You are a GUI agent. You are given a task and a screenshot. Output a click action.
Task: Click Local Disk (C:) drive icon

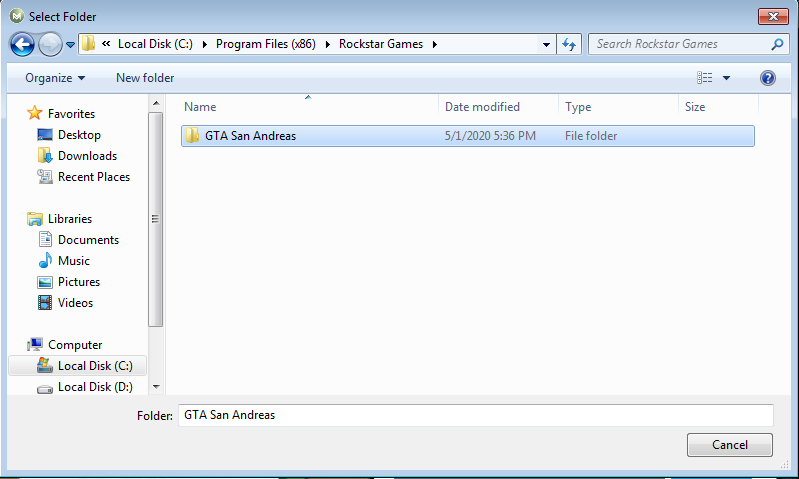coord(45,365)
